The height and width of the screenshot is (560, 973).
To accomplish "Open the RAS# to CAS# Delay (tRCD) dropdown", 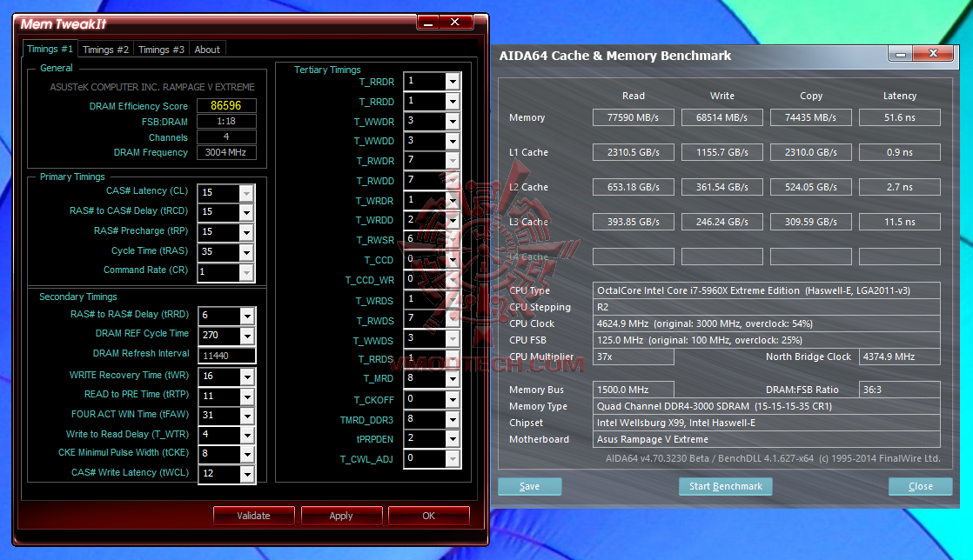I will 246,212.
